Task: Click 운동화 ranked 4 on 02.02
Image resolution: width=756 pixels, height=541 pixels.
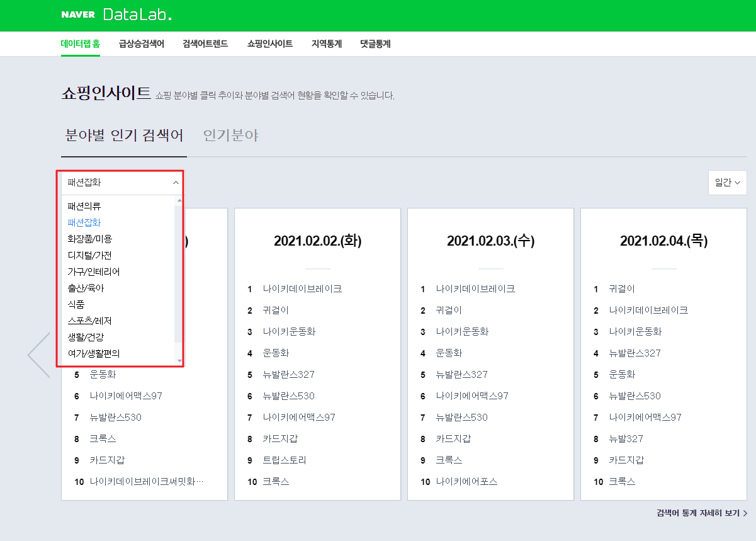Action: [x=276, y=353]
